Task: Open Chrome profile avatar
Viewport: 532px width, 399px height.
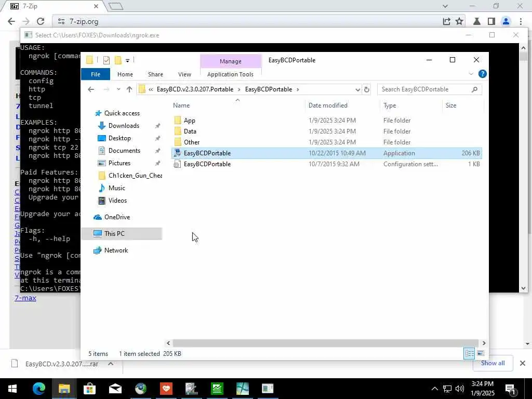Action: click(506, 21)
